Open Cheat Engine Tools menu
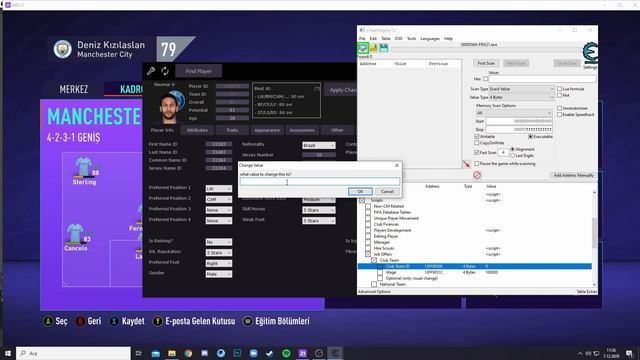This screenshot has width=640, height=360. click(x=411, y=38)
